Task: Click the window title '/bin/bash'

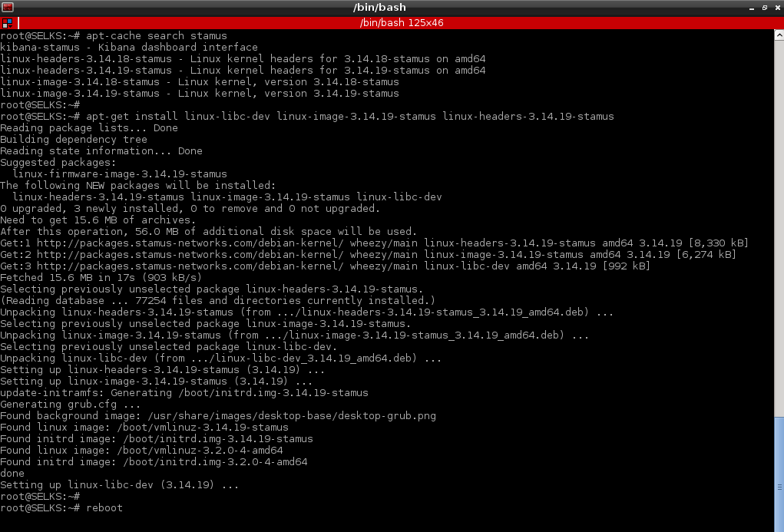Action: click(379, 8)
